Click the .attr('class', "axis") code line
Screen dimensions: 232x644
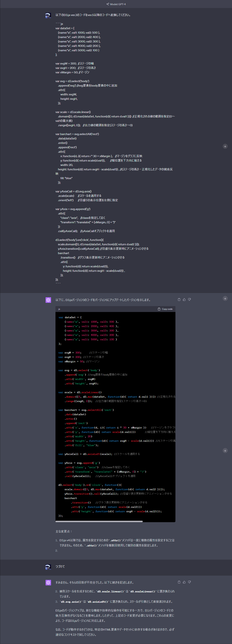[82, 467]
